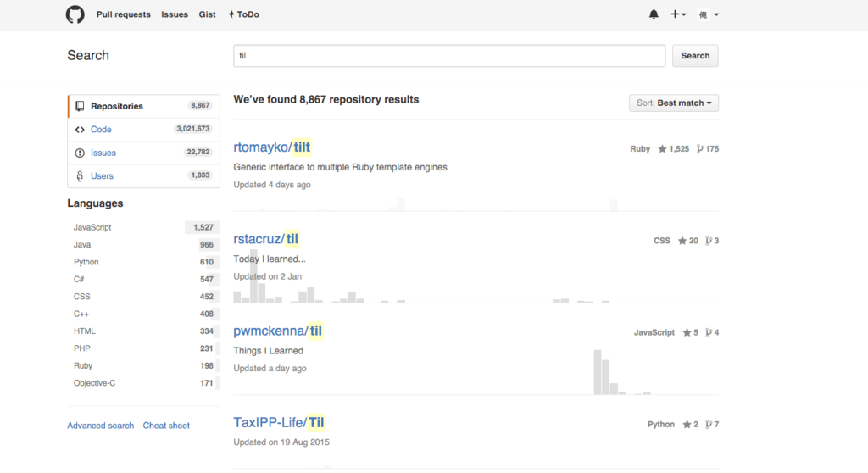Click the search query input field
The width and height of the screenshot is (868, 473).
coord(449,56)
